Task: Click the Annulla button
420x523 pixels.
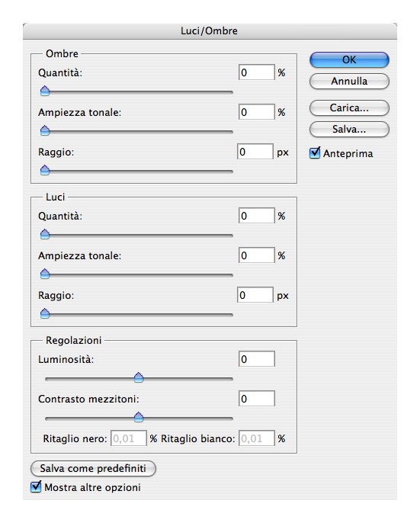Action: pyautogui.click(x=349, y=82)
